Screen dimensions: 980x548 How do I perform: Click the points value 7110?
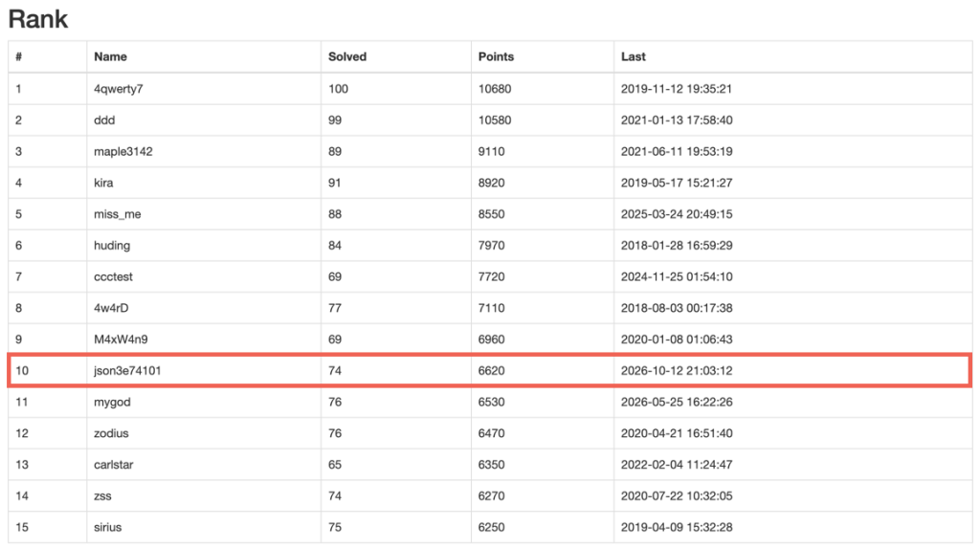[x=491, y=307]
